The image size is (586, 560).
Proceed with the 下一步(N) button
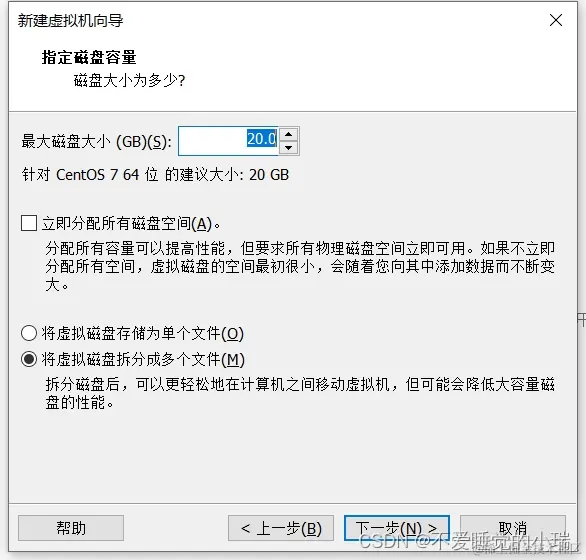(397, 528)
